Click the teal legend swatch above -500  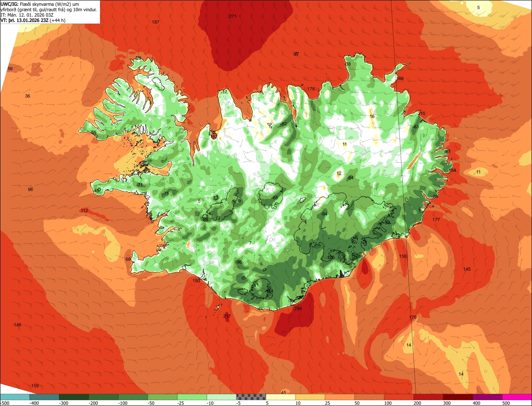tap(15, 397)
